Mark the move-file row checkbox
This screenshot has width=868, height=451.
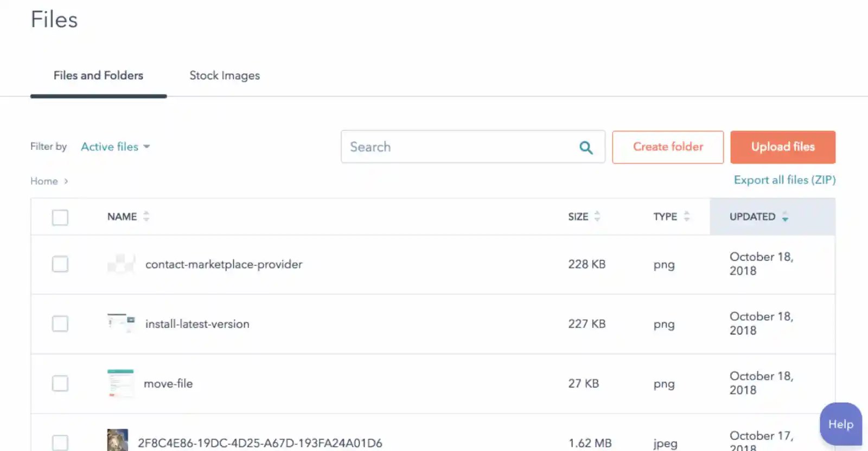[60, 384]
